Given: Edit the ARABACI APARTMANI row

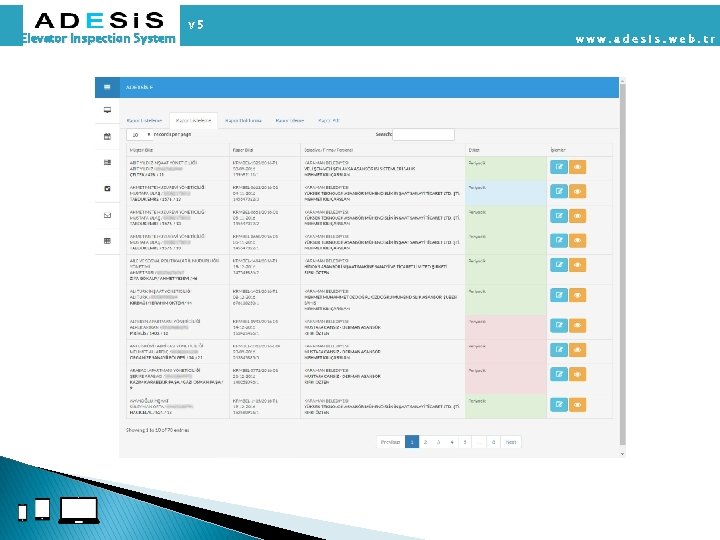Looking at the screenshot, I should tap(559, 374).
